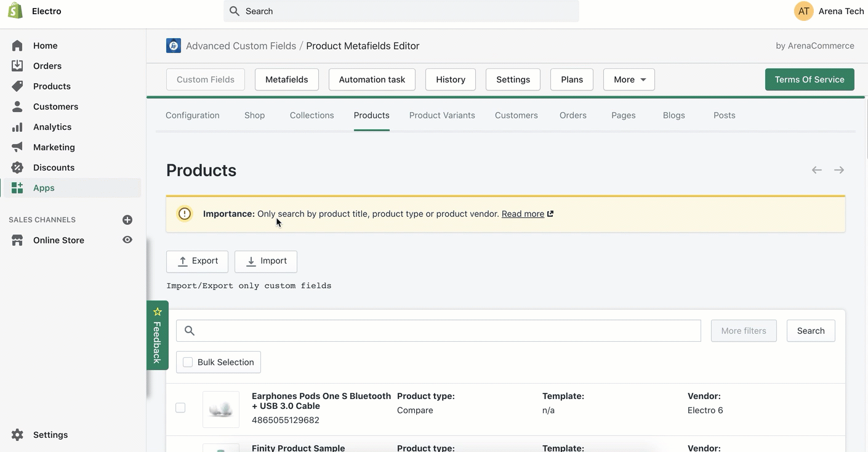Click the next page arrow

click(x=838, y=170)
